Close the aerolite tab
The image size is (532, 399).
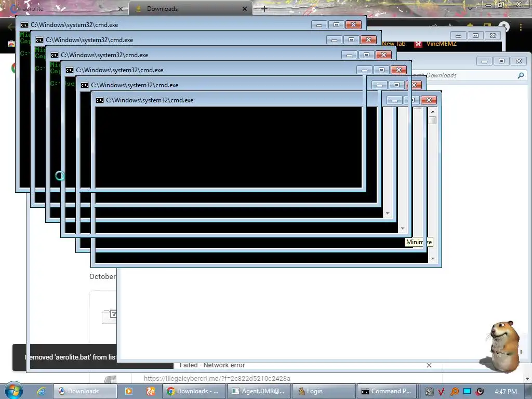click(x=120, y=9)
